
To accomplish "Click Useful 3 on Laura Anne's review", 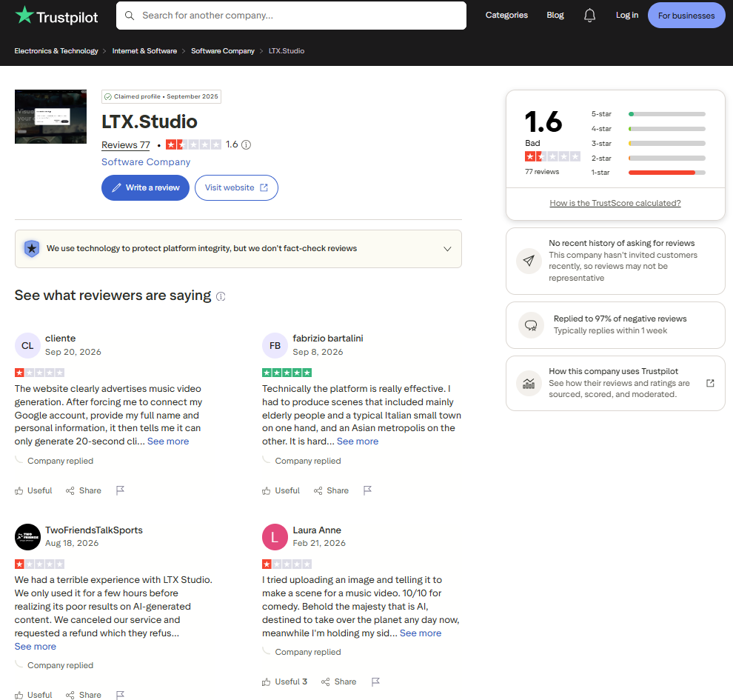I will (285, 681).
